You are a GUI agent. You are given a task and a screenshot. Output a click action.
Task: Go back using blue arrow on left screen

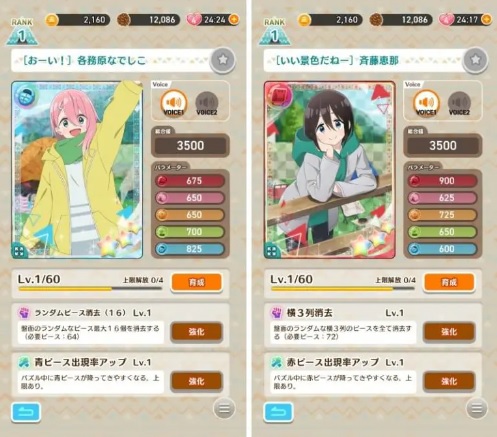tap(26, 412)
